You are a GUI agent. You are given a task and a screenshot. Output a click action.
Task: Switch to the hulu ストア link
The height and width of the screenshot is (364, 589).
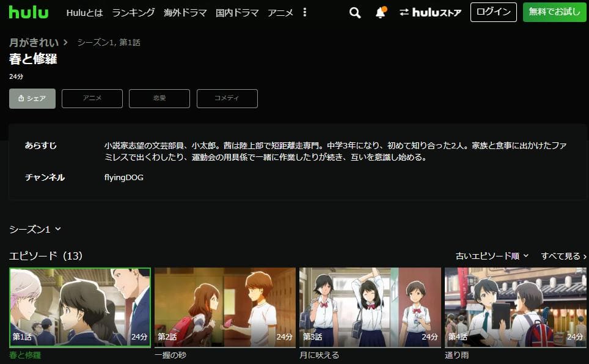[431, 13]
